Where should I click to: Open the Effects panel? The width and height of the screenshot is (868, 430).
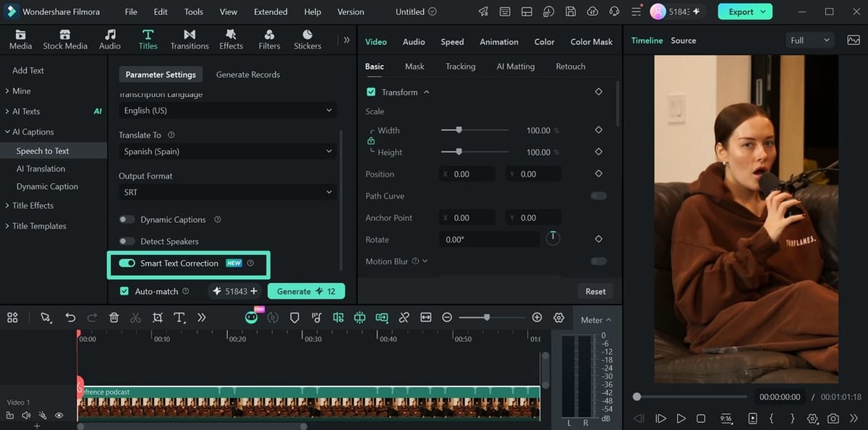click(231, 40)
